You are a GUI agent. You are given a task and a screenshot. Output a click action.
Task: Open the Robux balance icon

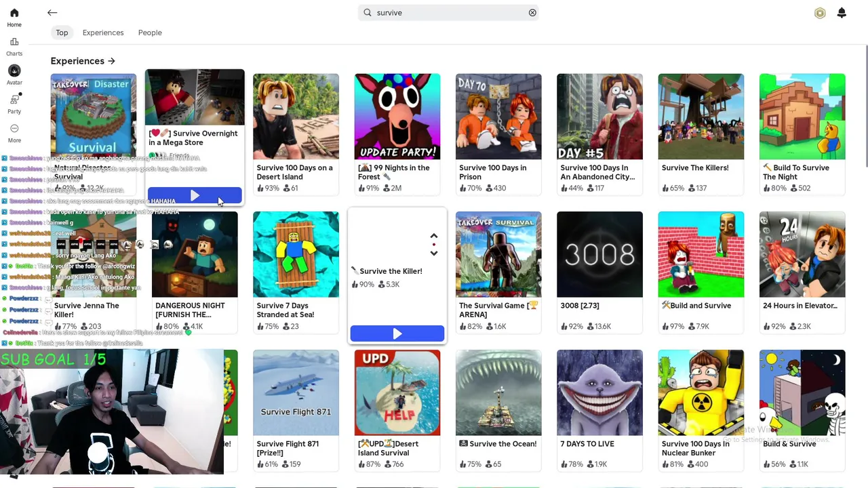(x=820, y=13)
